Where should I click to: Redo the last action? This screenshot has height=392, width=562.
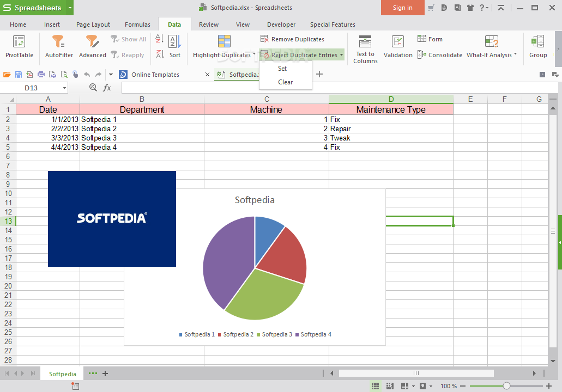pyautogui.click(x=98, y=75)
